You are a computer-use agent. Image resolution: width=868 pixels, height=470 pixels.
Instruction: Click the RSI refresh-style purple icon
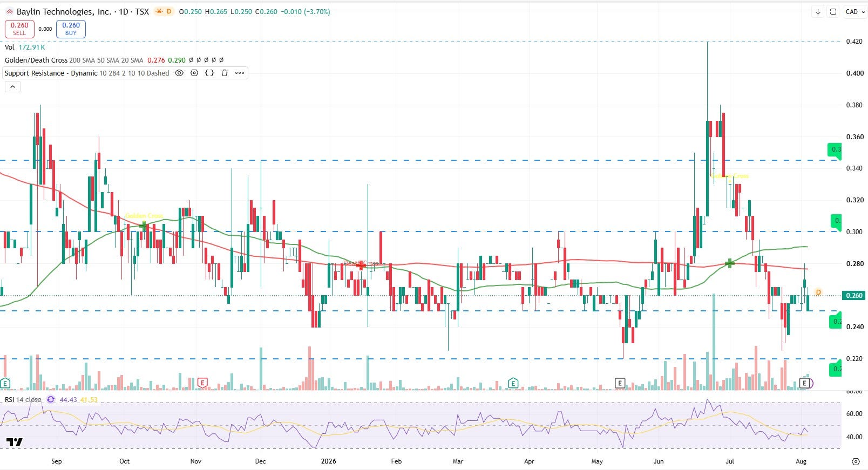51,399
